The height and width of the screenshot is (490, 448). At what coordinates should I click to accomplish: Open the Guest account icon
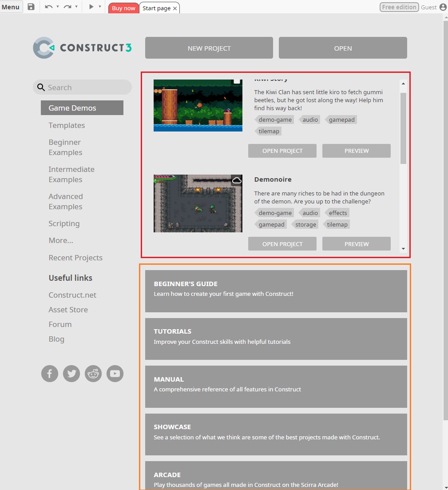coord(443,7)
